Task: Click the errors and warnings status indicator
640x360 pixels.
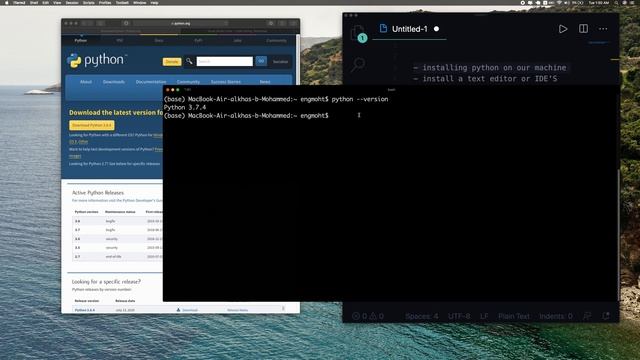Action: pos(368,316)
